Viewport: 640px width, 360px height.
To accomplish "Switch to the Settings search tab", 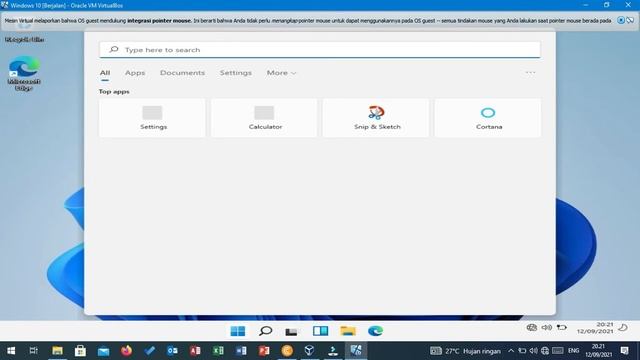I will 236,73.
